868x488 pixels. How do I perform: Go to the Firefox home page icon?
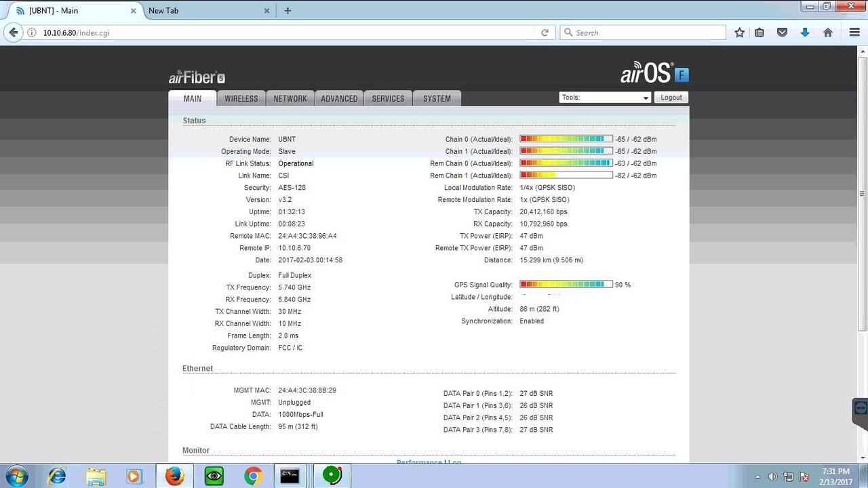pyautogui.click(x=828, y=33)
